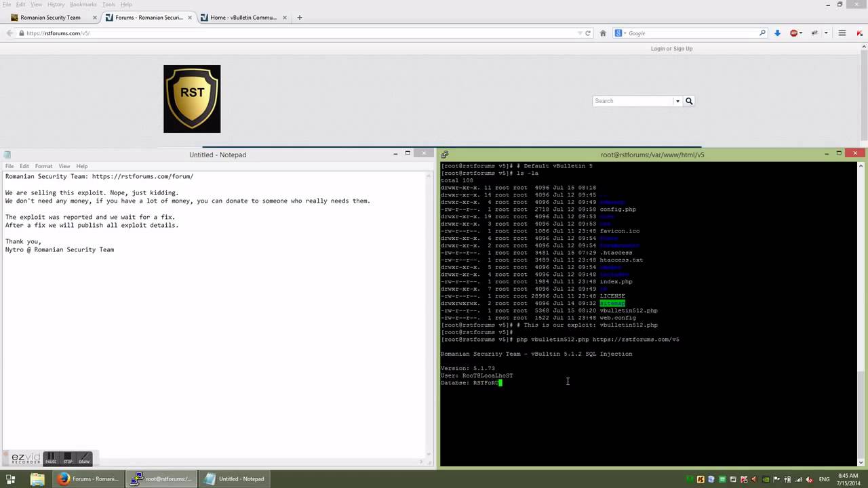Open the Notepad Edit menu
Viewport: 868px width, 488px height.
click(24, 166)
